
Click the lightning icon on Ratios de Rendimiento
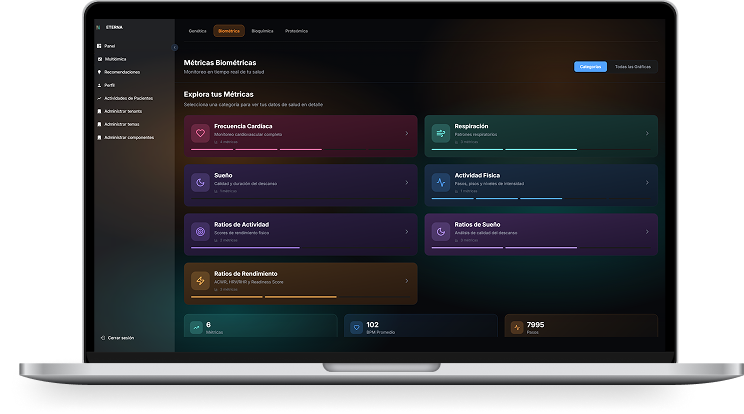click(200, 280)
